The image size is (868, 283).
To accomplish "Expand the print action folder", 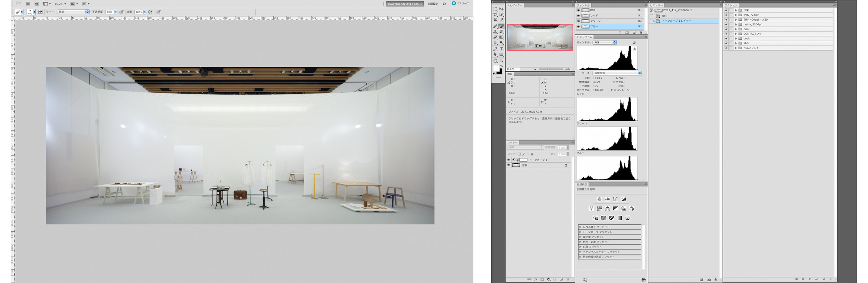I will click(x=736, y=29).
